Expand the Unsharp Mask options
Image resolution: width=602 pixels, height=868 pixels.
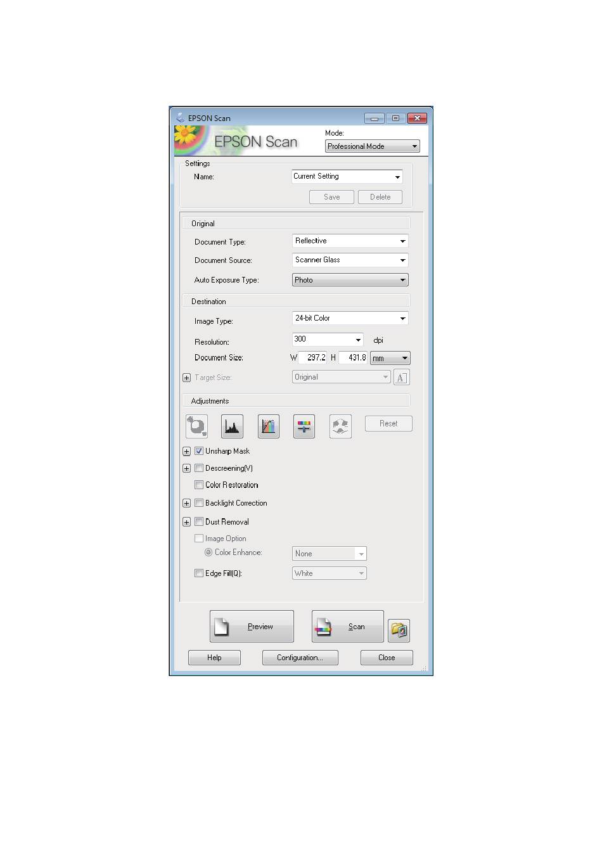point(186,452)
